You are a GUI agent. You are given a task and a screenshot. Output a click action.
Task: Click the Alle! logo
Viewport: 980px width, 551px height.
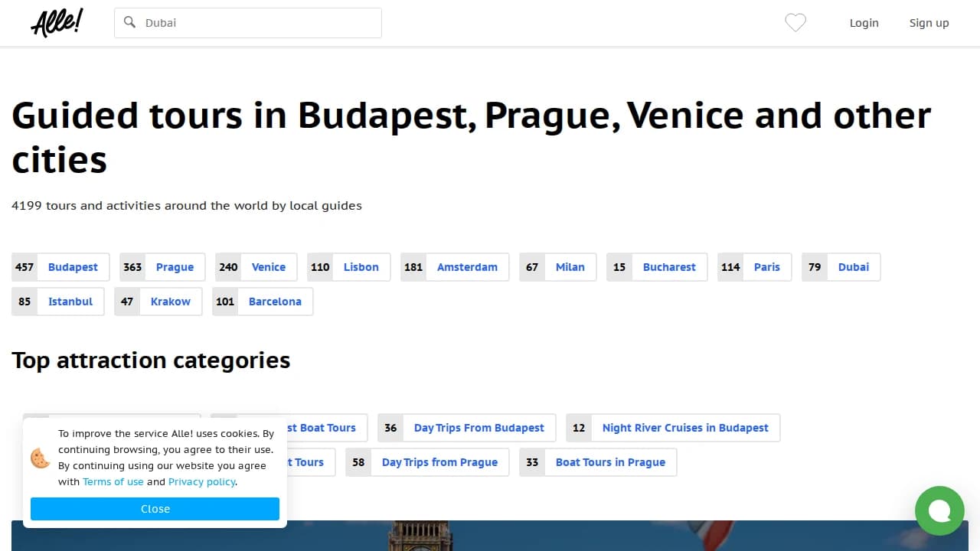click(57, 22)
